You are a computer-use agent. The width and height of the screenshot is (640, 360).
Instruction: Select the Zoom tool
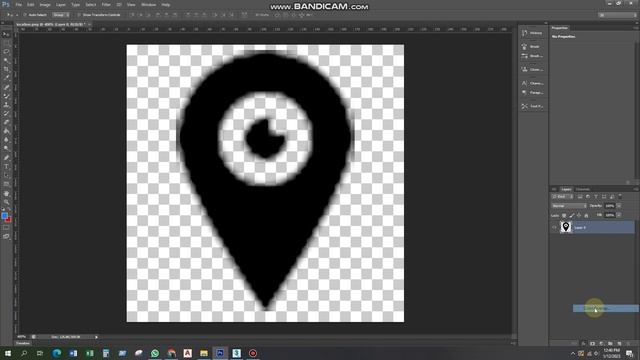click(x=6, y=202)
